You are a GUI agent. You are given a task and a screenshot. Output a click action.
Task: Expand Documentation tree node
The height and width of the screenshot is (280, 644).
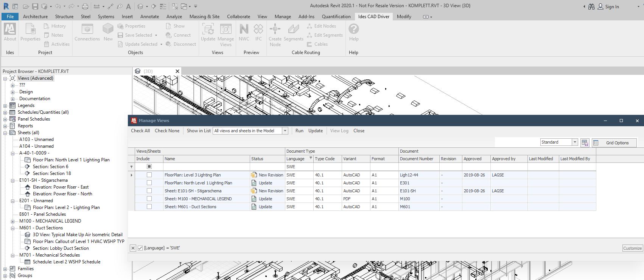(x=12, y=99)
